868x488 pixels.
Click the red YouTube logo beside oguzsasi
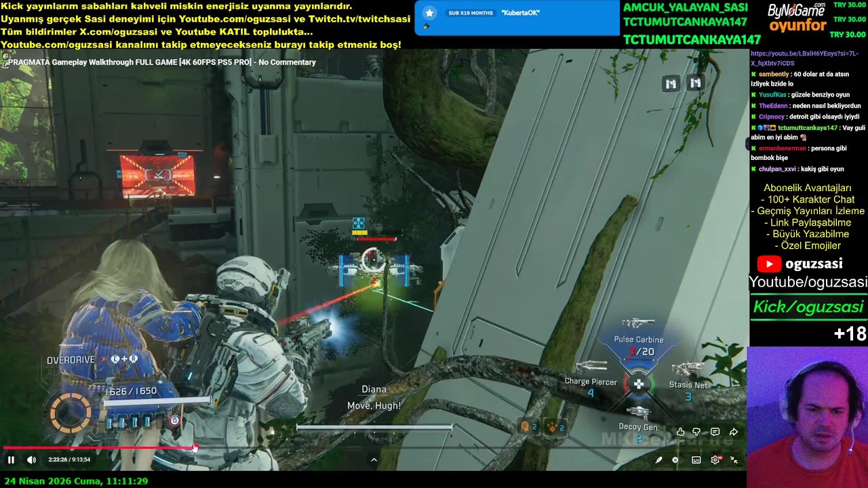tap(768, 264)
